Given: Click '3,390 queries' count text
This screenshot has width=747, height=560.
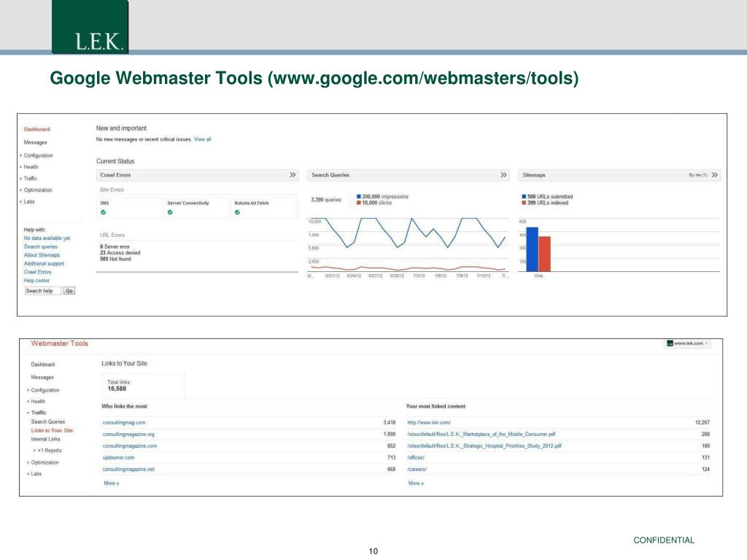Looking at the screenshot, I should pyautogui.click(x=326, y=200).
